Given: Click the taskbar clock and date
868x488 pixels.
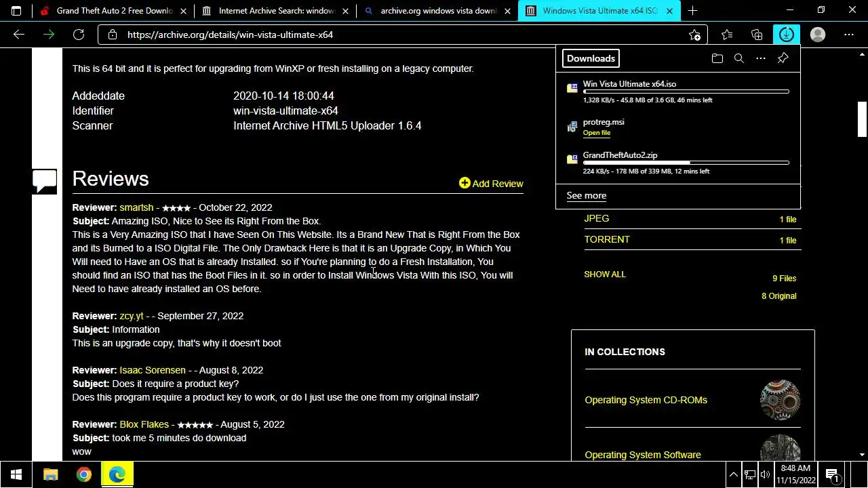Looking at the screenshot, I should [x=796, y=474].
